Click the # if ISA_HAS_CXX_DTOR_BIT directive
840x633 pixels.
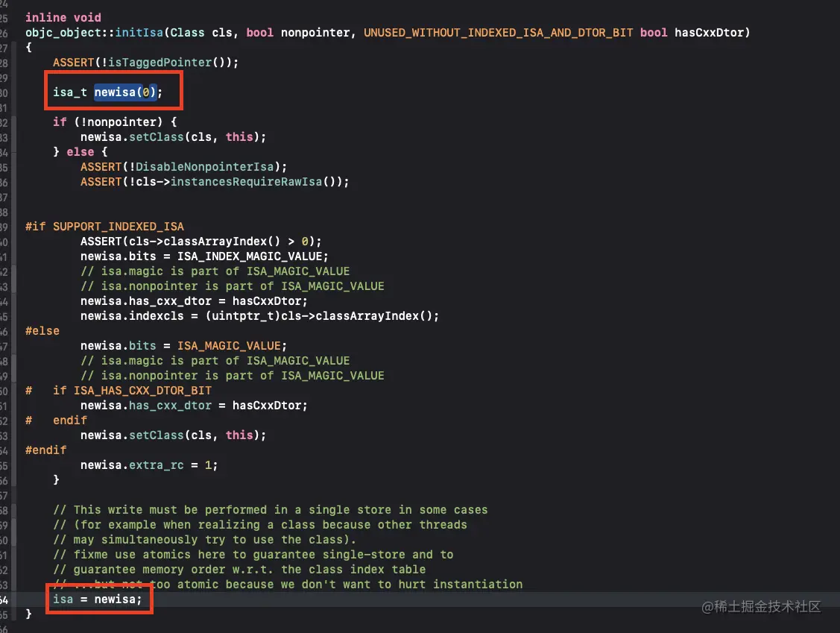coord(119,391)
